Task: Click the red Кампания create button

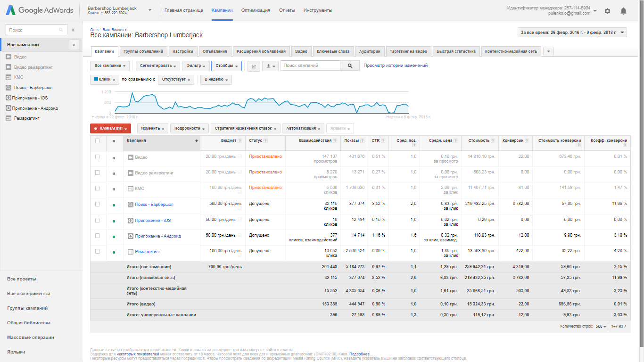Action: (x=110, y=128)
